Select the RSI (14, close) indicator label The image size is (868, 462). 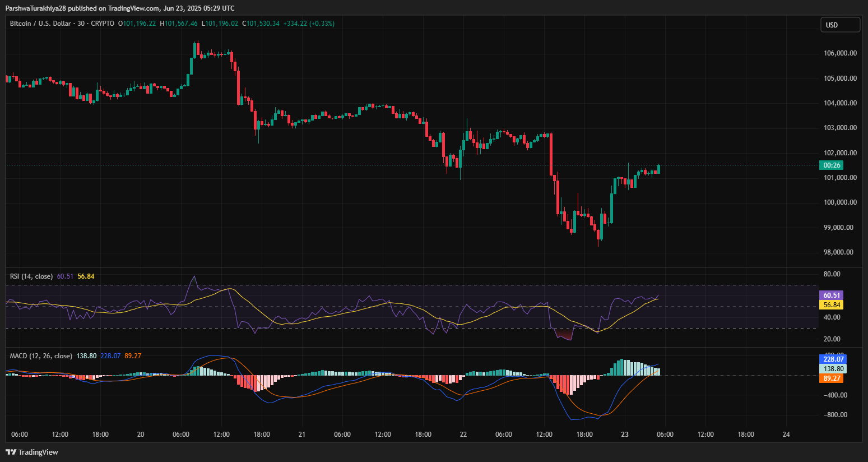click(x=31, y=276)
